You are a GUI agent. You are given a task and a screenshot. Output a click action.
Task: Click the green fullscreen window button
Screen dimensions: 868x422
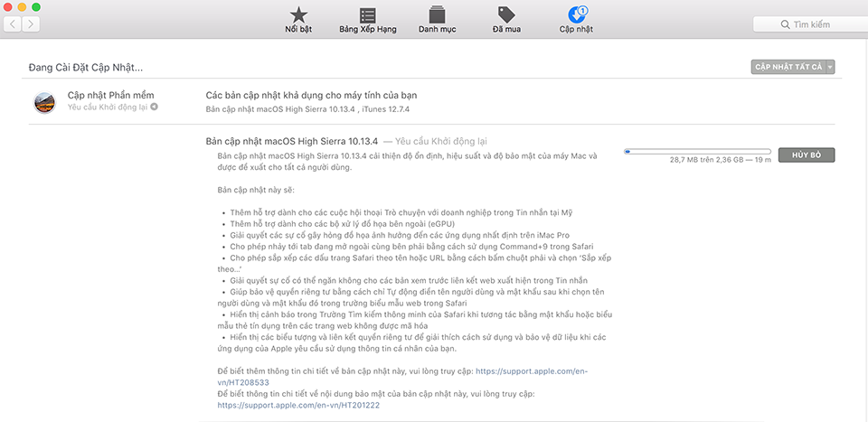pyautogui.click(x=36, y=6)
